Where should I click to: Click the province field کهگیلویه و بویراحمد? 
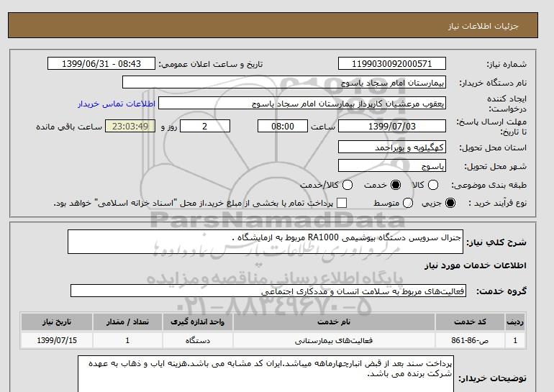pos(392,147)
